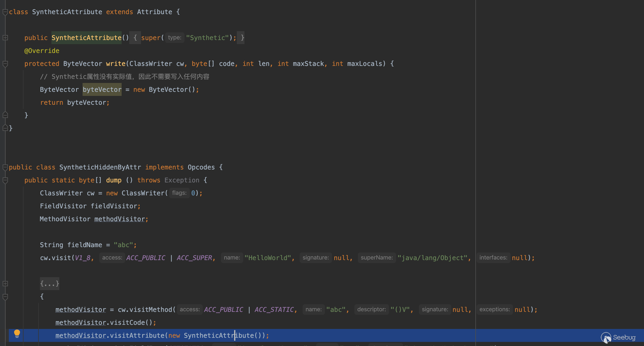Image resolution: width=644 pixels, height=346 pixels.
Task: Click the highlighted byteVector variable declaration
Action: point(102,89)
